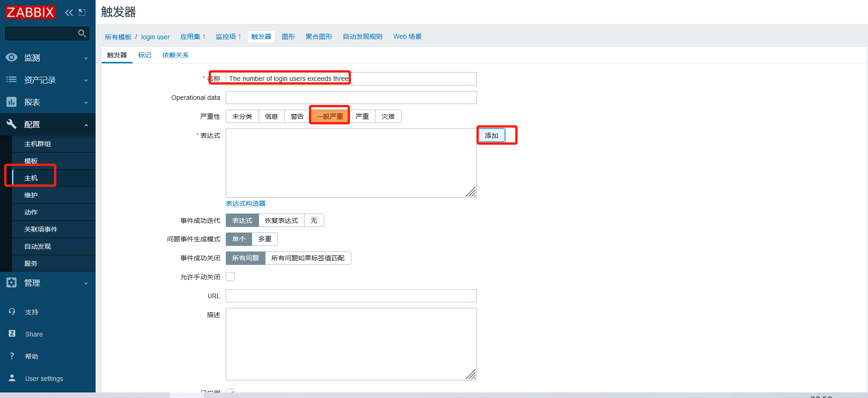Set severity to 一般严重
Screen dimensions: 868x398
pos(330,116)
